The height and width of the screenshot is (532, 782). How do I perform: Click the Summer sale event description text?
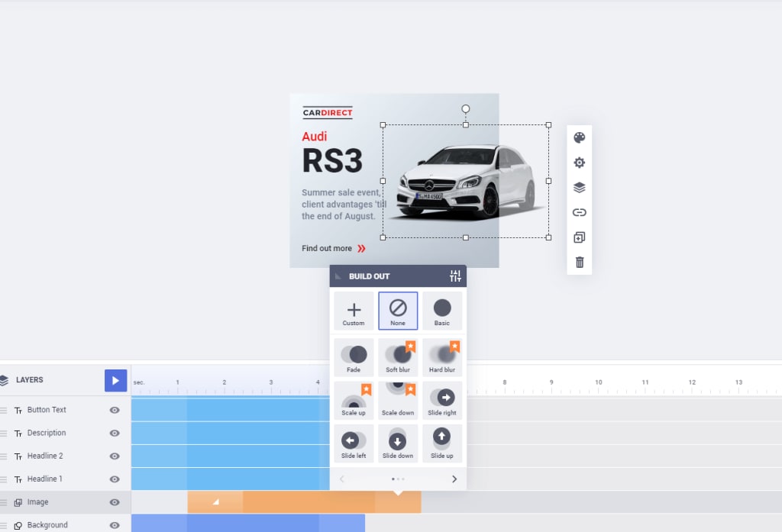click(x=343, y=205)
